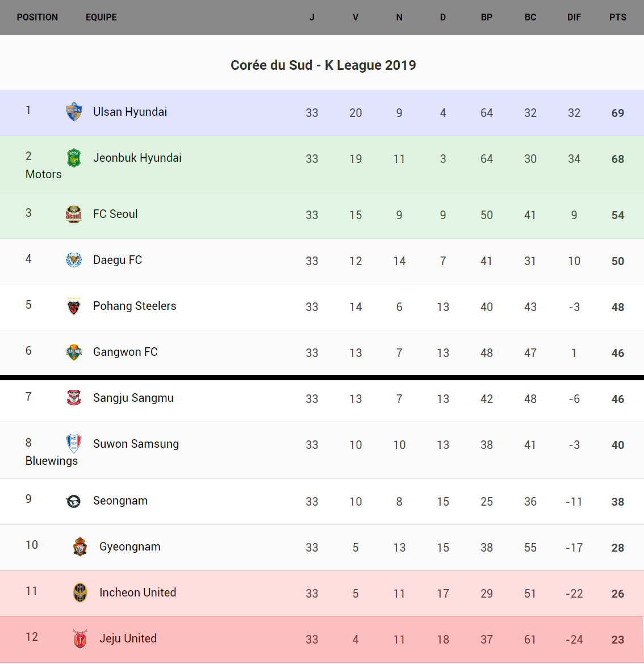644x664 pixels.
Task: Click the Daegu FC club crest
Action: (x=74, y=260)
